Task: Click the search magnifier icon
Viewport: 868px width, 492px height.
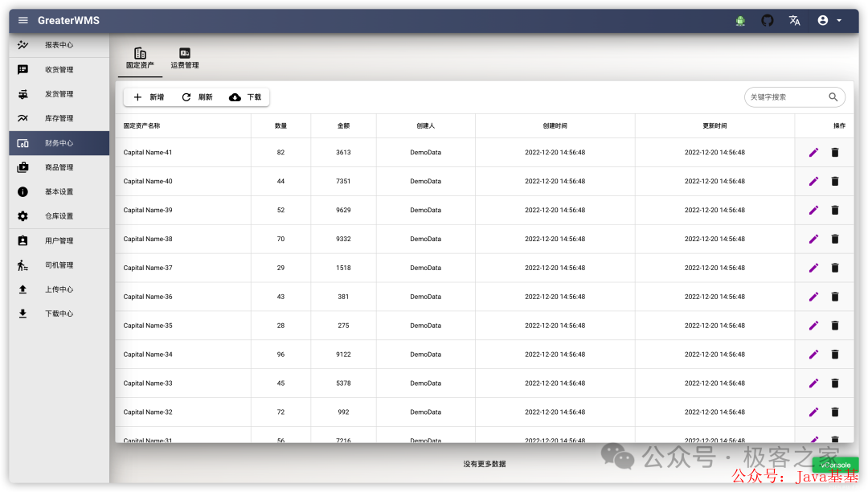Action: coord(833,97)
